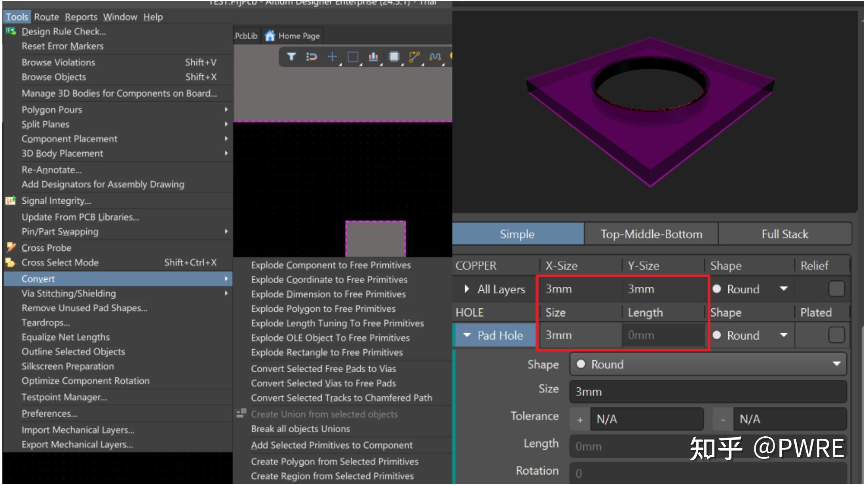The height and width of the screenshot is (485, 868).
Task: Click the plus Tolerance N/A field
Action: click(x=646, y=419)
